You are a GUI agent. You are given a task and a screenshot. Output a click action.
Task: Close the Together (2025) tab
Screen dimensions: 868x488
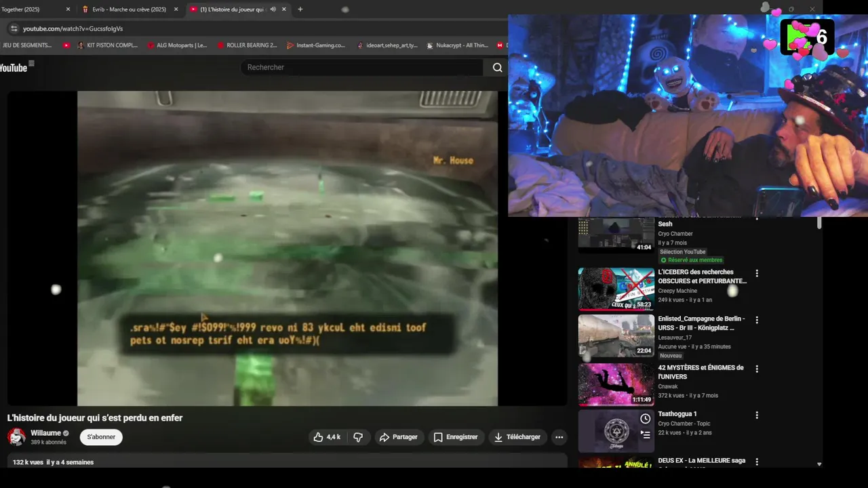click(68, 9)
